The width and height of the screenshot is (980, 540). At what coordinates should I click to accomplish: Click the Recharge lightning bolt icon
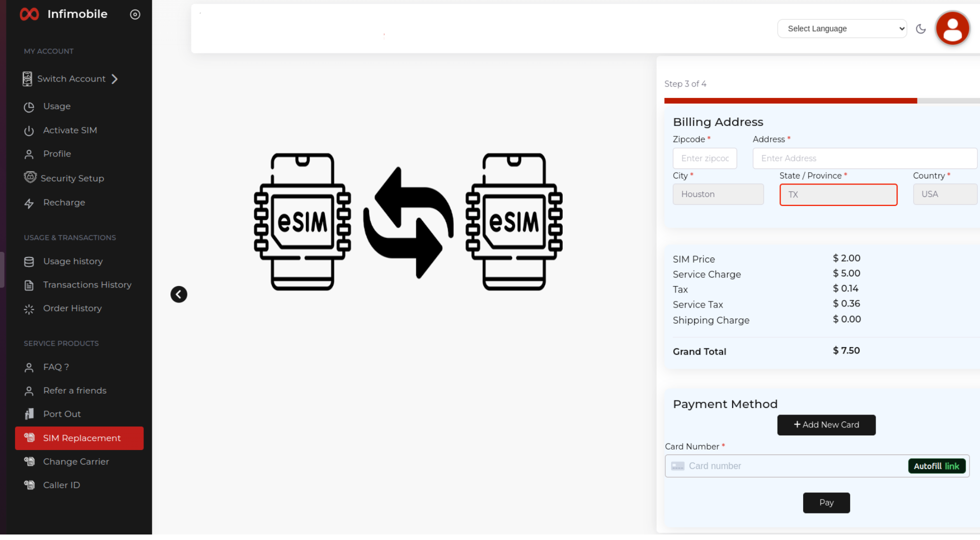pos(29,203)
